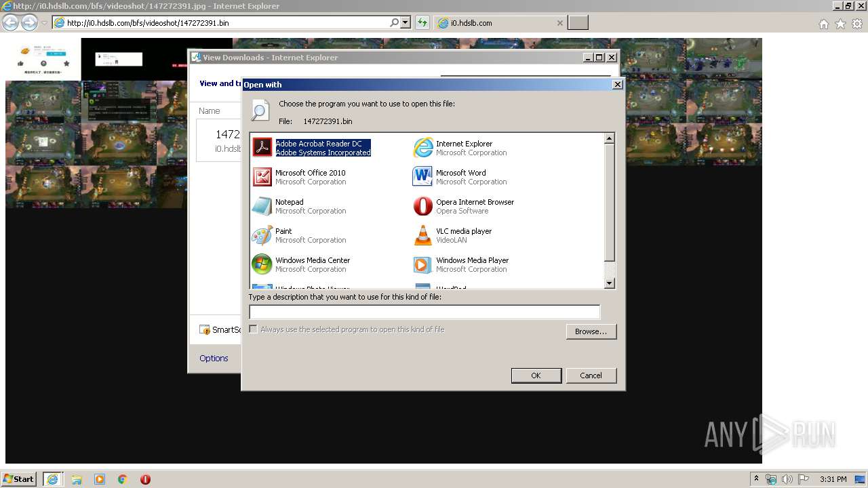Image resolution: width=868 pixels, height=488 pixels.
Task: Show hidden tray icons arrow
Action: [x=756, y=479]
